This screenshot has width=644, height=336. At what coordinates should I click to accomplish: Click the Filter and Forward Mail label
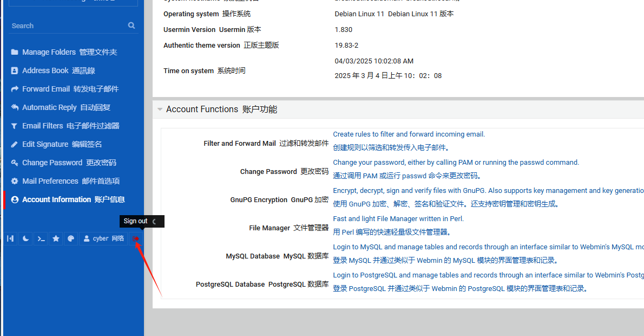[266, 144]
